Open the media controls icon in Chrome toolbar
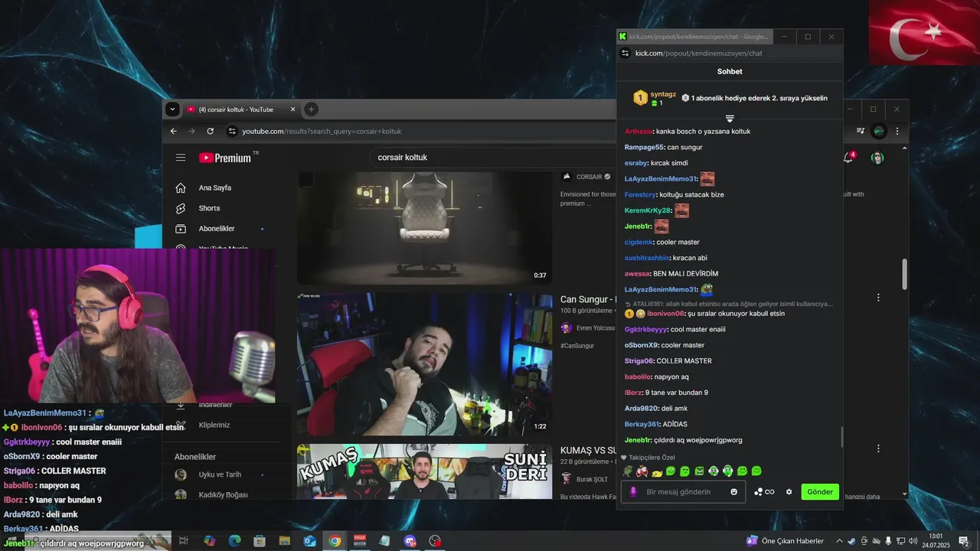The width and height of the screenshot is (980, 551). (x=861, y=131)
